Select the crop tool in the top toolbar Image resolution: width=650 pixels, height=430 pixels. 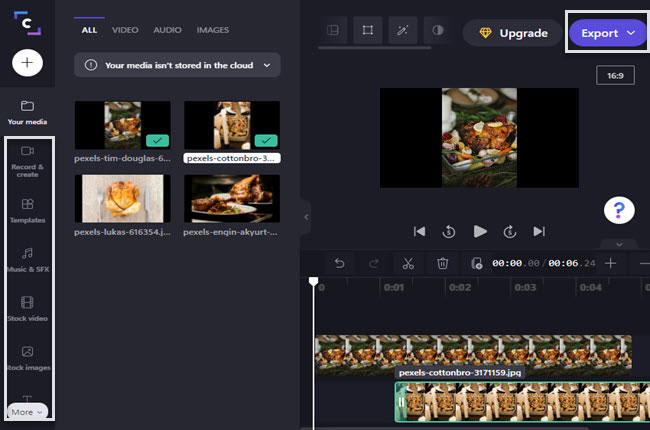pyautogui.click(x=368, y=30)
